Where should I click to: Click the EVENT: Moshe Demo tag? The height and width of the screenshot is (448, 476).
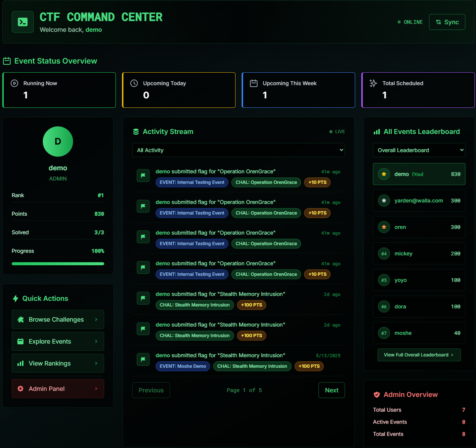[x=183, y=366]
